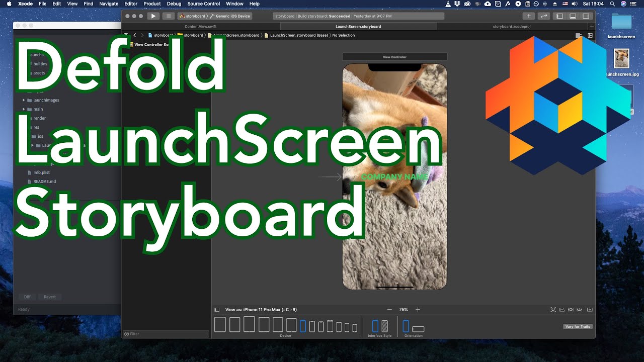644x362 pixels.
Task: Click the 75% zoom level
Action: 404,310
